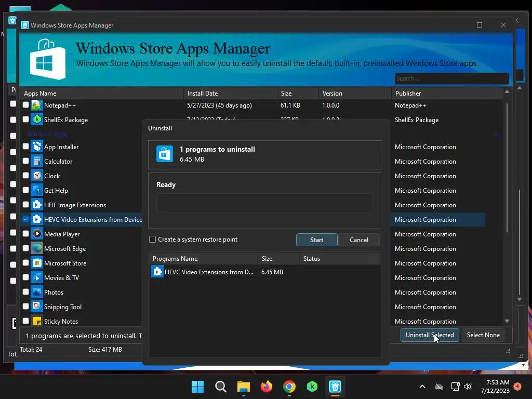532x399 pixels.
Task: Click the network icon in system tray
Action: [x=455, y=387]
